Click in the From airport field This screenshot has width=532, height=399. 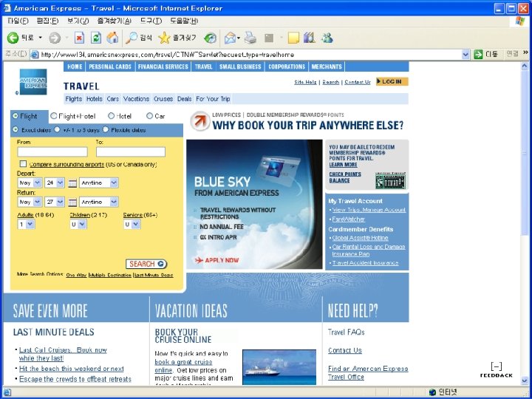pyautogui.click(x=52, y=151)
